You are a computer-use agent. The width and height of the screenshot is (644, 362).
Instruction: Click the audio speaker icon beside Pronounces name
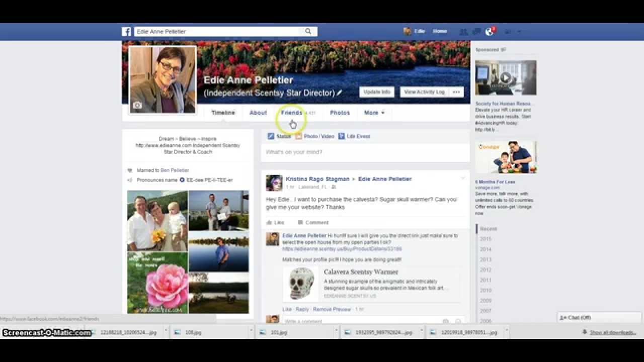click(x=129, y=180)
